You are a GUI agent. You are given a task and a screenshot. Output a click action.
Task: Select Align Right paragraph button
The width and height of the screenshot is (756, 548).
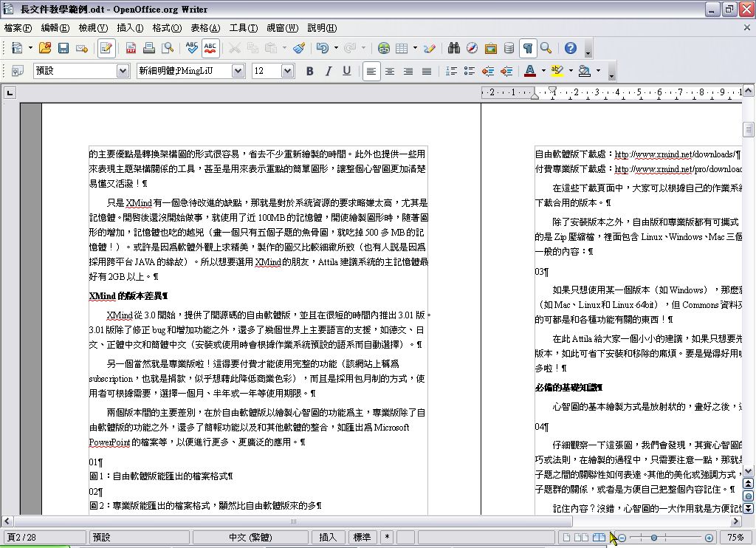click(408, 71)
